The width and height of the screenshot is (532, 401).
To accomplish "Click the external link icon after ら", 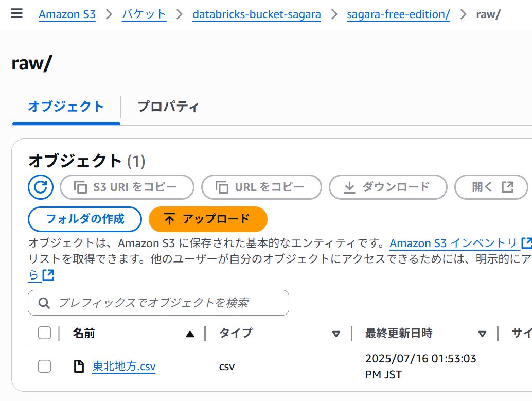I will pos(48,275).
